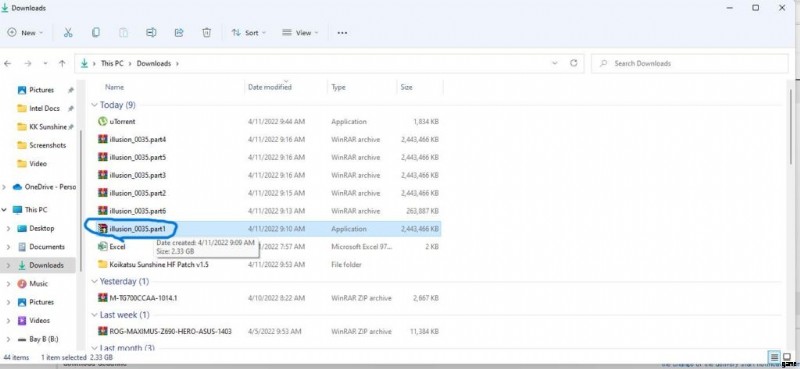The height and width of the screenshot is (369, 800).
Task: Open the New dropdown menu
Action: (x=26, y=33)
